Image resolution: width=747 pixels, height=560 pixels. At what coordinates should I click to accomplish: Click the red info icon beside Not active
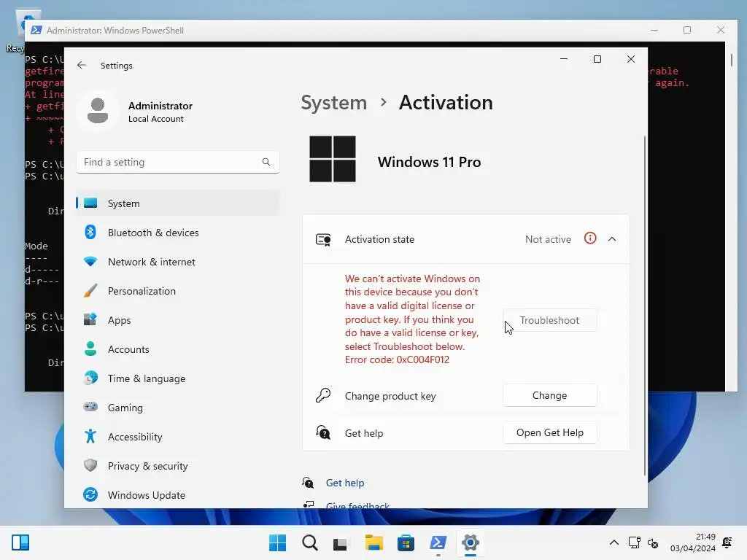(x=590, y=238)
